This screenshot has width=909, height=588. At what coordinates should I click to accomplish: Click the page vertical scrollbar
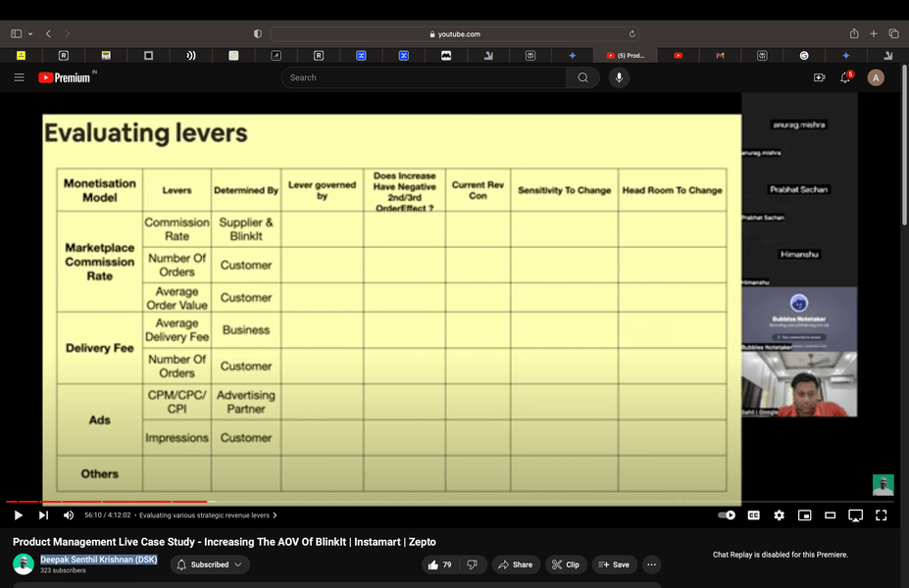tap(905, 145)
